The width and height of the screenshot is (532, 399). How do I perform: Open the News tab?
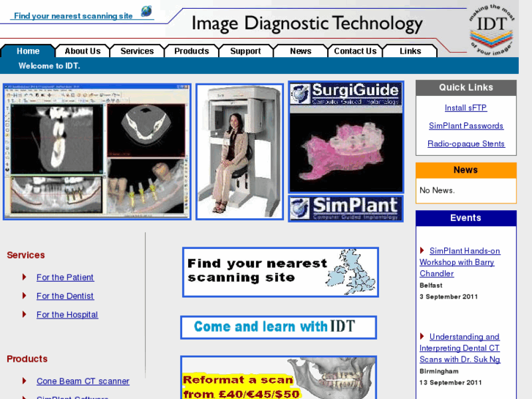coord(301,51)
